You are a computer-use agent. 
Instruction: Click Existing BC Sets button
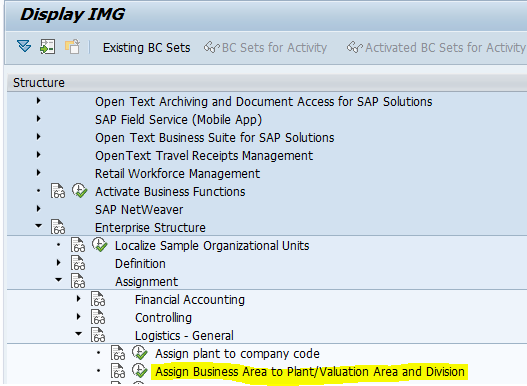point(147,48)
